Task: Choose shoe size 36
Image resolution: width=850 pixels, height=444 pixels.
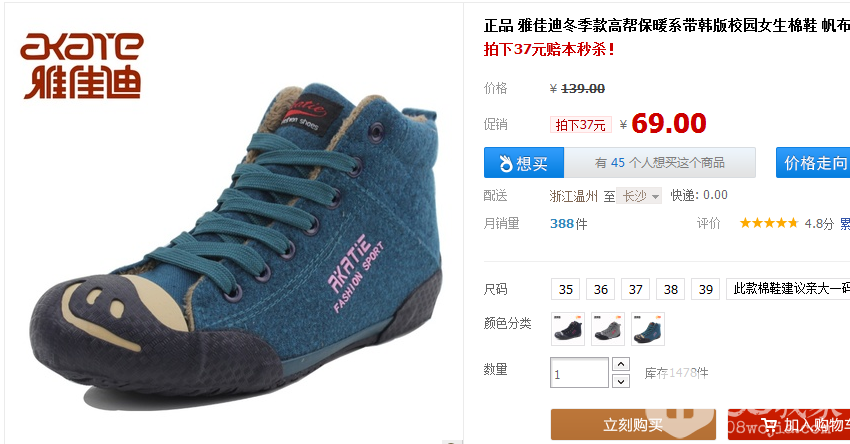Action: [x=601, y=289]
